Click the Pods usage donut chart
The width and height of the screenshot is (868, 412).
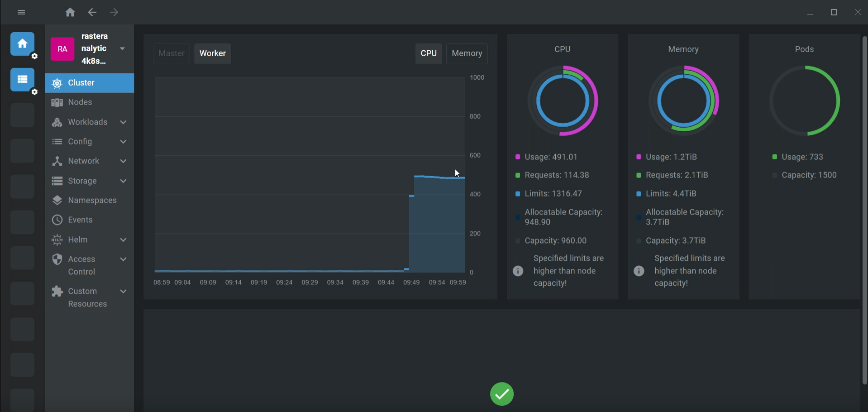pos(805,101)
